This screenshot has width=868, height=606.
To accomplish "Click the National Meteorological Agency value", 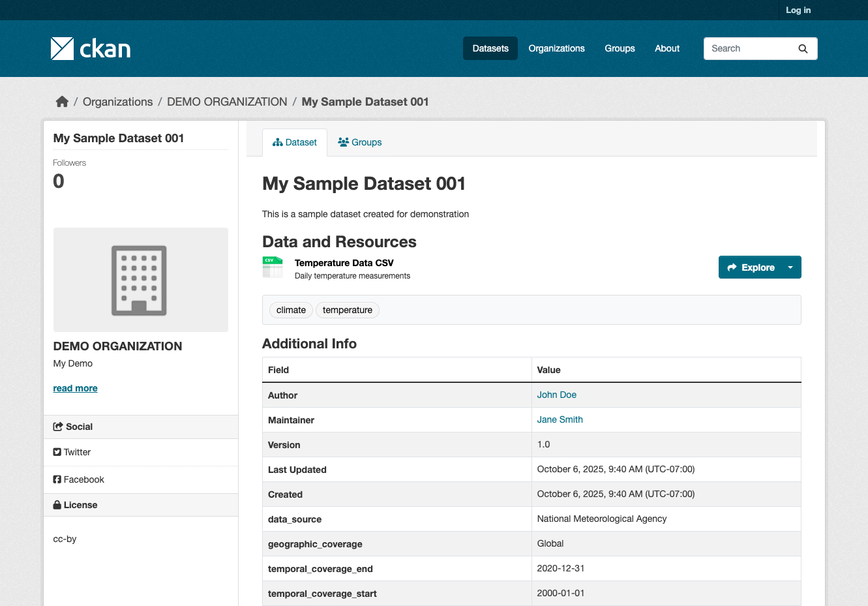I will click(x=602, y=519).
